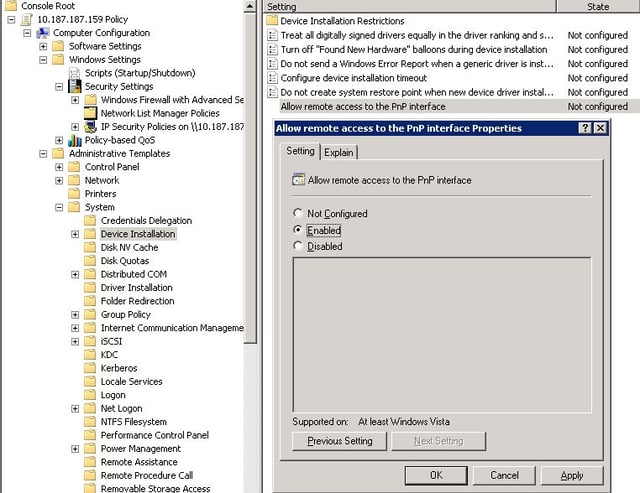Click the Network List Manager Policies icon
Image resolution: width=640 pixels, height=493 pixels.
90,113
